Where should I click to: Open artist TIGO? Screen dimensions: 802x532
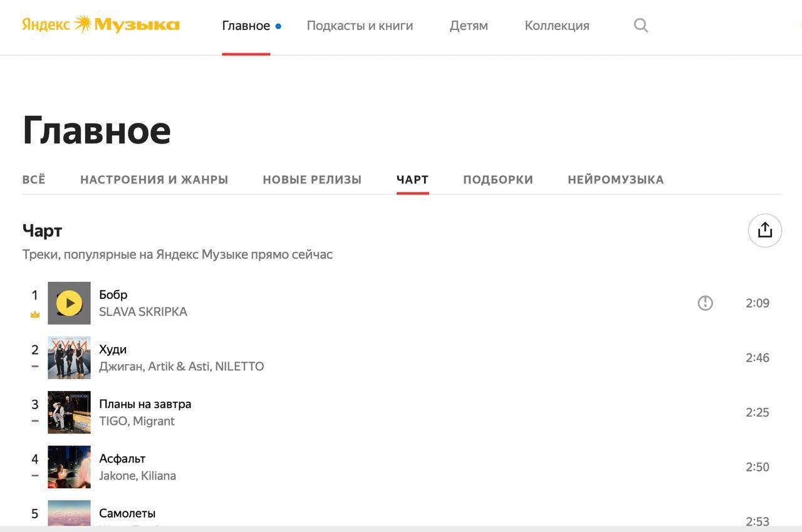[x=113, y=421]
